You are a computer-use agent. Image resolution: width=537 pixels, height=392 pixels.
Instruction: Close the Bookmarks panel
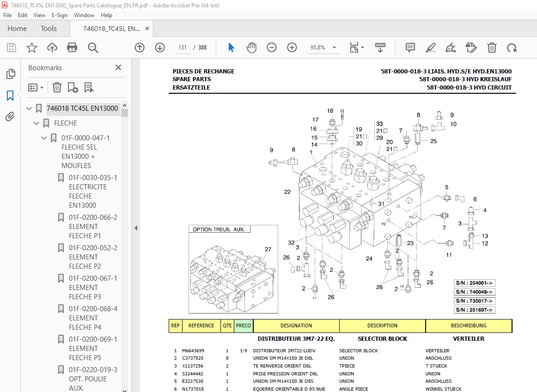pyautogui.click(x=118, y=68)
